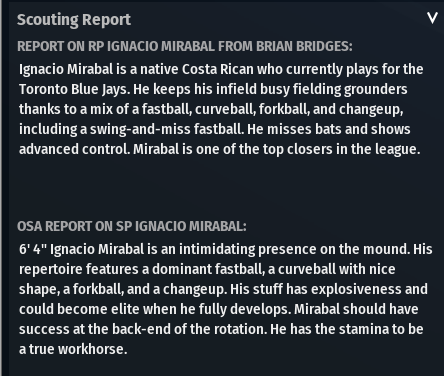Screen dimensions: 444x376
Task: Click 'swing-and-miss fastball' phrase
Action: [167, 129]
